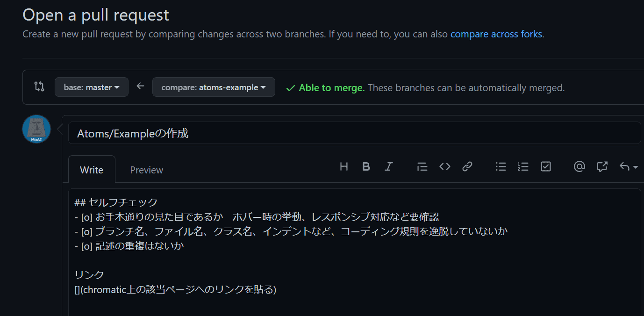The width and height of the screenshot is (644, 316).
Task: Mention a user with the @ icon
Action: tap(580, 166)
